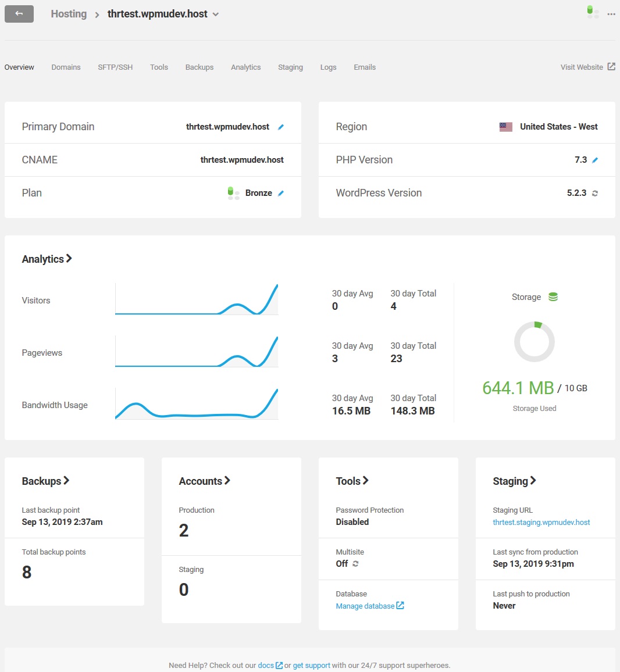Edit the Plan with pencil icon
Screen dimensions: 620x672
[281, 193]
